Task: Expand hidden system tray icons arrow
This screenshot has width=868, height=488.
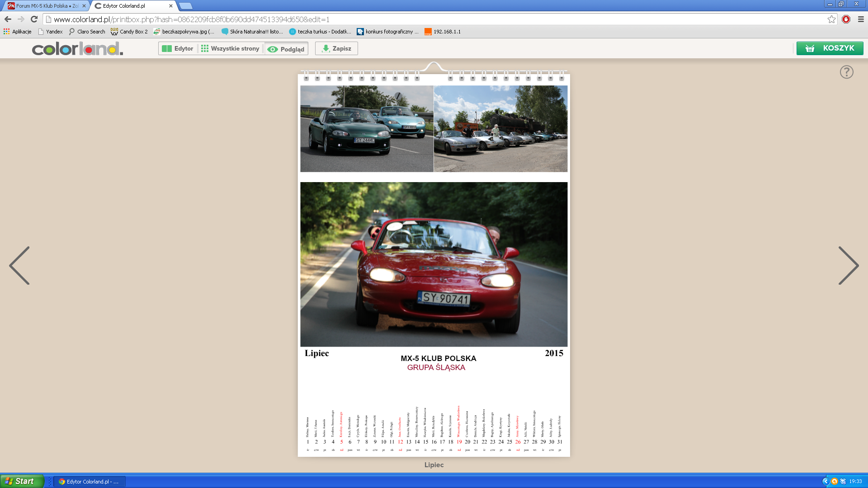Action: (x=826, y=481)
